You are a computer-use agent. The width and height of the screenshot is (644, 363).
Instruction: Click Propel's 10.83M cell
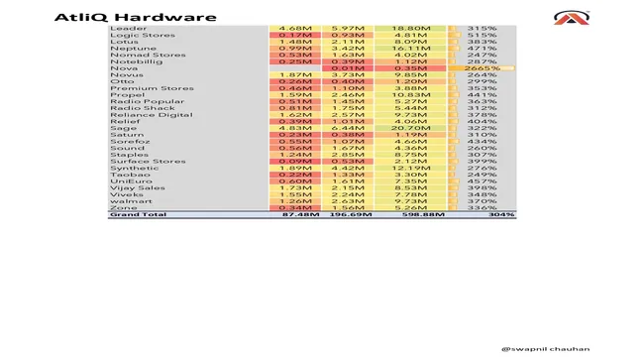click(410, 95)
